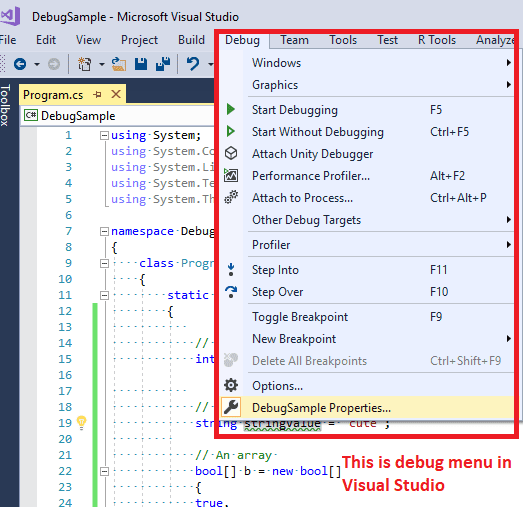The height and width of the screenshot is (507, 528).
Task: Click the Visual Studio logo icon
Action: coord(10,16)
